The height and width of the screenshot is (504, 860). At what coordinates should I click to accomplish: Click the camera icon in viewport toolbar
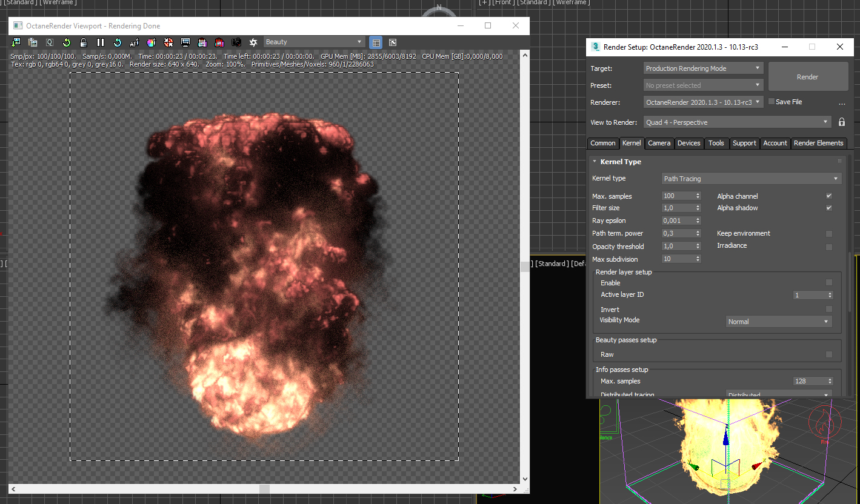tap(236, 42)
